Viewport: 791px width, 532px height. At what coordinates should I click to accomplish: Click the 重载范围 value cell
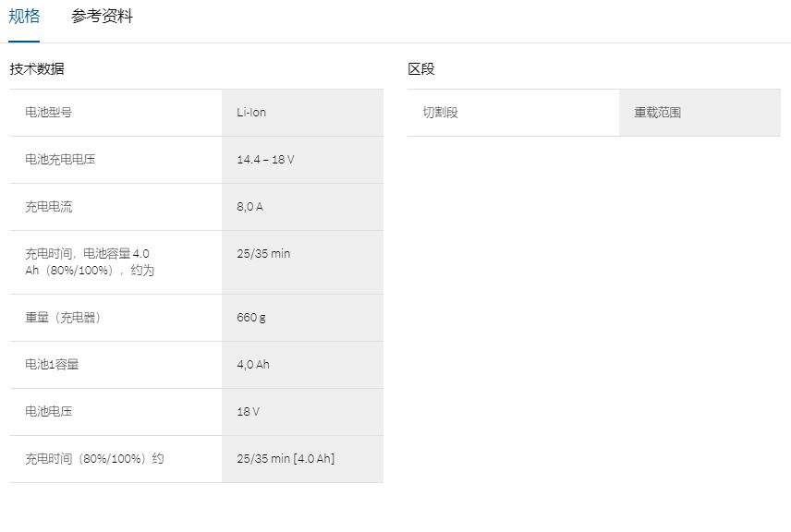click(x=657, y=113)
